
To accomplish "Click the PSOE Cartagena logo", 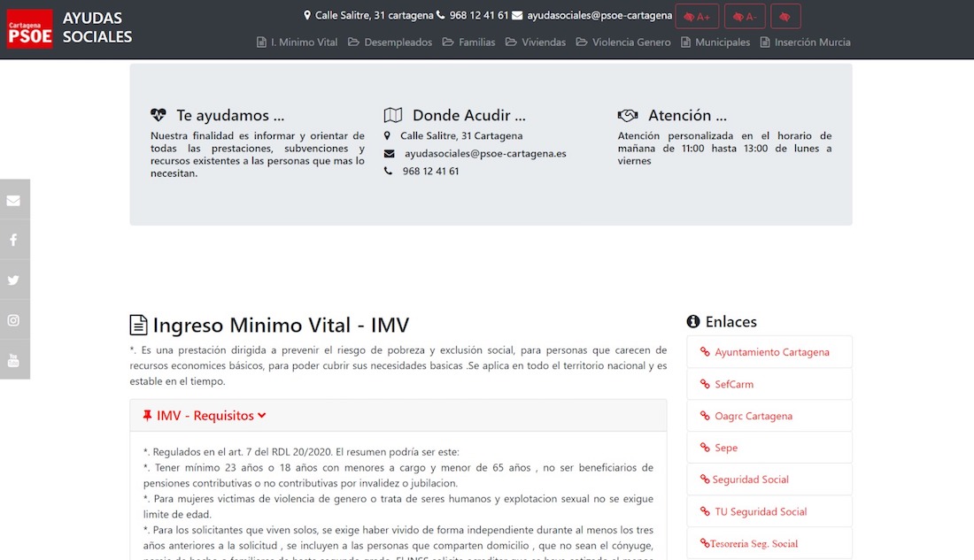I will click(x=30, y=28).
